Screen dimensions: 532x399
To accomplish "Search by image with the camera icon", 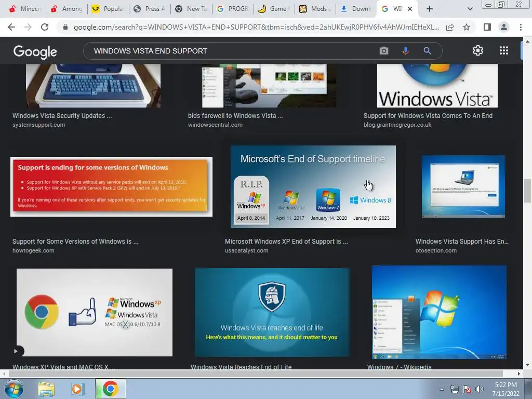I will (384, 51).
